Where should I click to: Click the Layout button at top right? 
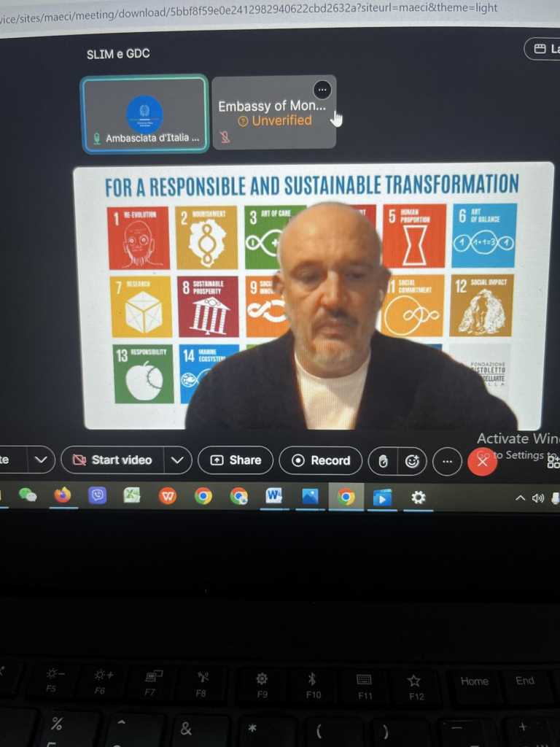coord(542,49)
